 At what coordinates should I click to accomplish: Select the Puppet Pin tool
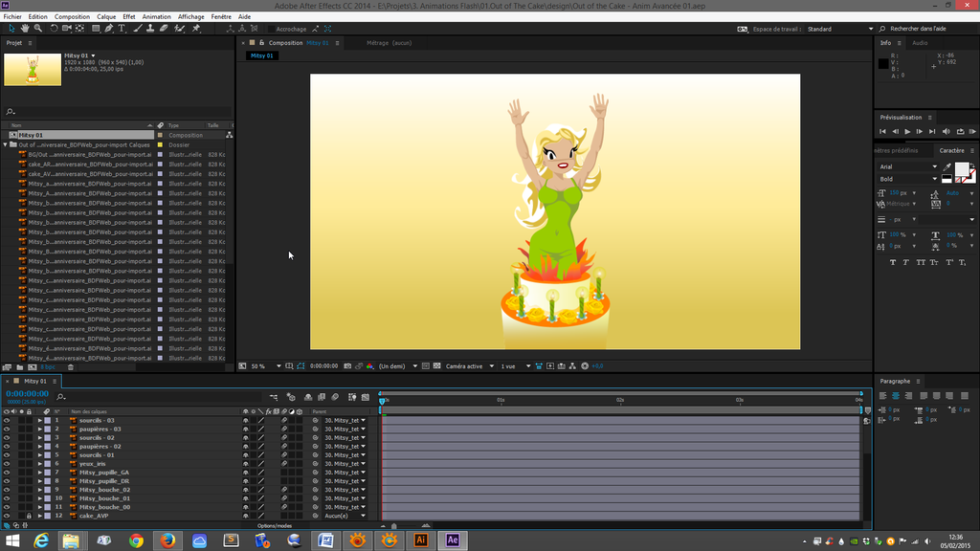[196, 29]
